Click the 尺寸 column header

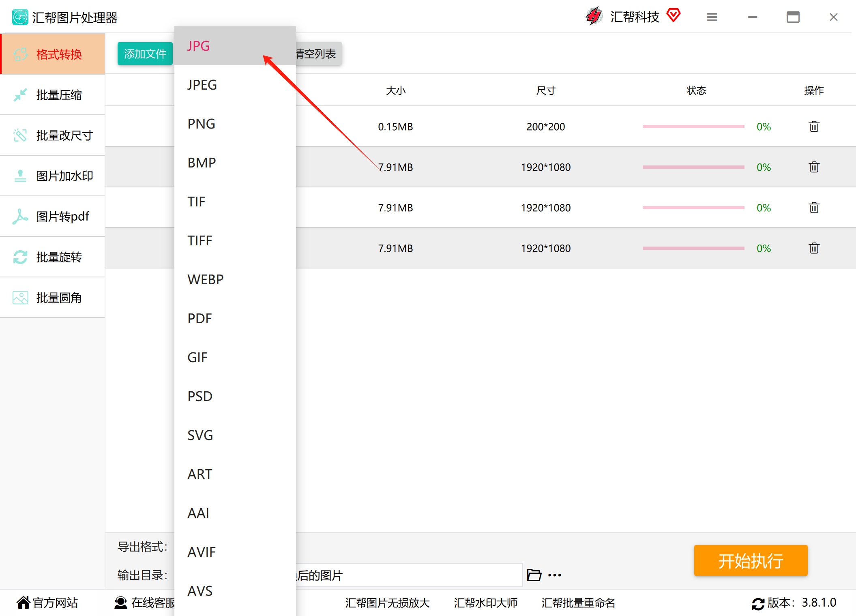coord(546,90)
